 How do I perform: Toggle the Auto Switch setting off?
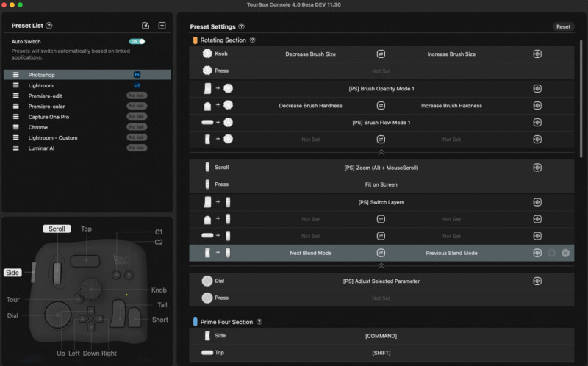click(x=137, y=41)
